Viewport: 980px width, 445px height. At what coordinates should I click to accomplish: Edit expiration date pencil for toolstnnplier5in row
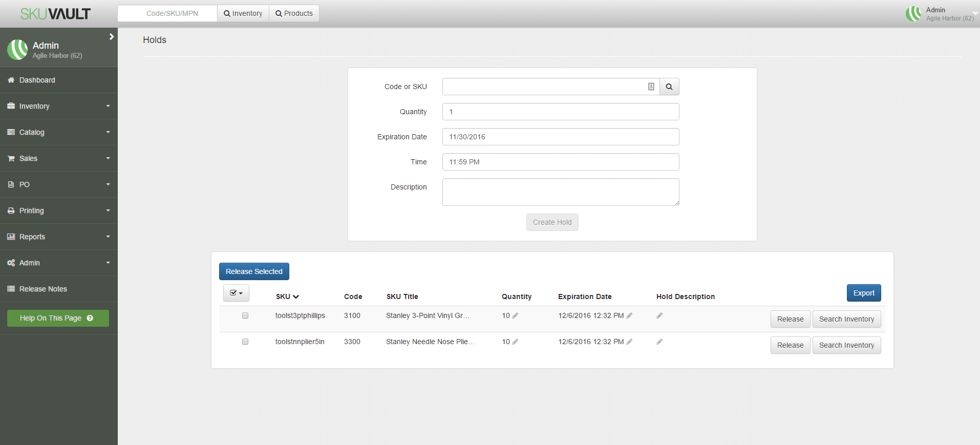pos(629,342)
